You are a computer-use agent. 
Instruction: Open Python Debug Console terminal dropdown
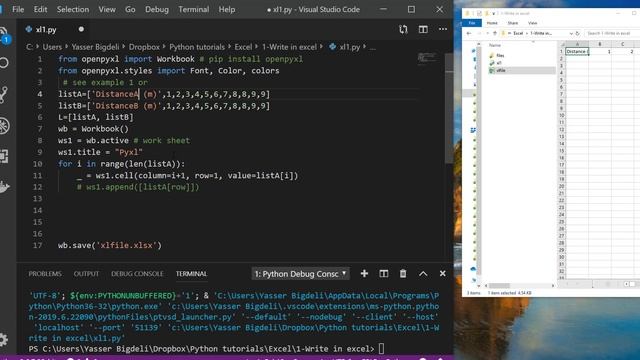[x=300, y=274]
